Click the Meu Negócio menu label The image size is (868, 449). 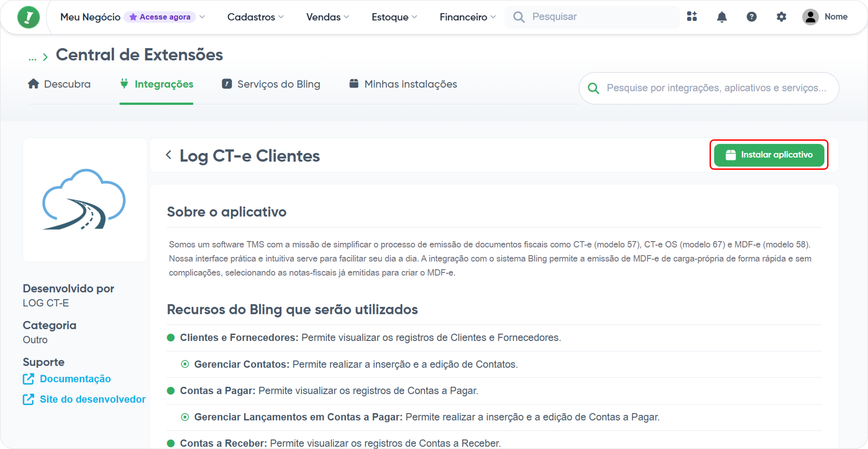click(x=90, y=17)
